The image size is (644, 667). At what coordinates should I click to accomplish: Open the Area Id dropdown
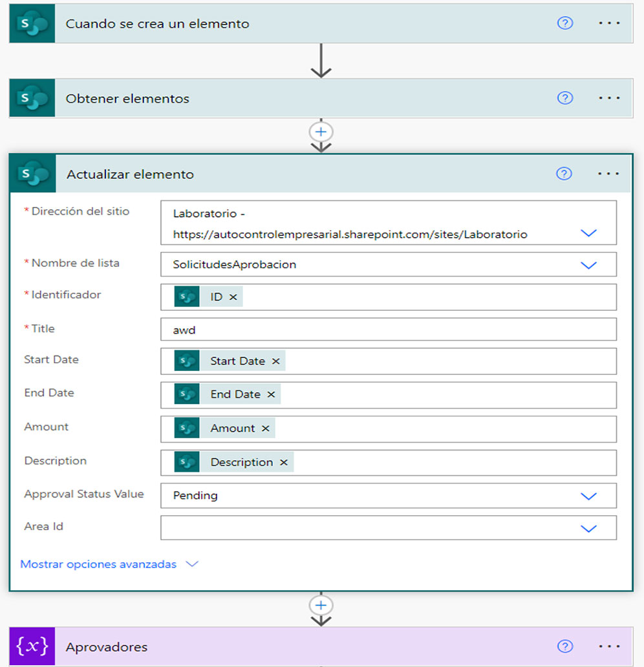coord(588,527)
